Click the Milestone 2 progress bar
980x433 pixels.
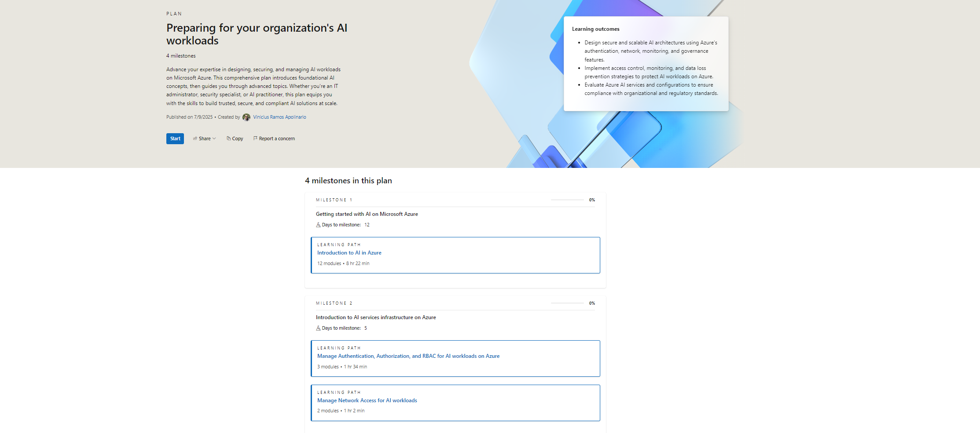[x=567, y=303]
